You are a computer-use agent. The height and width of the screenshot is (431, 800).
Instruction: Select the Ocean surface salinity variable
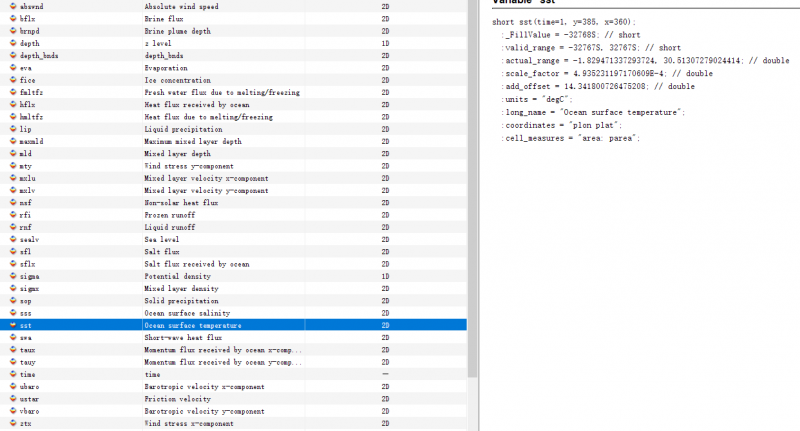coord(200,313)
